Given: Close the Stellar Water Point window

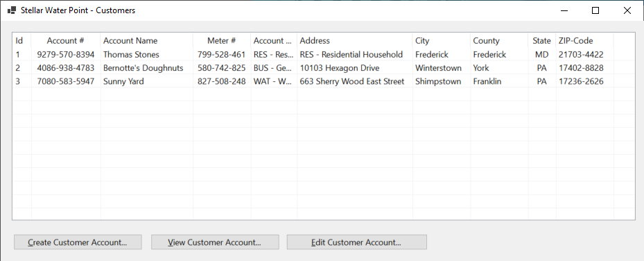Looking at the screenshot, I should (x=627, y=10).
